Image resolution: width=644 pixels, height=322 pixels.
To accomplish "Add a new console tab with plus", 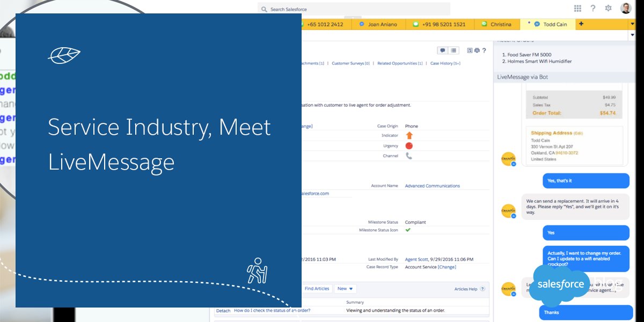I will click(581, 24).
